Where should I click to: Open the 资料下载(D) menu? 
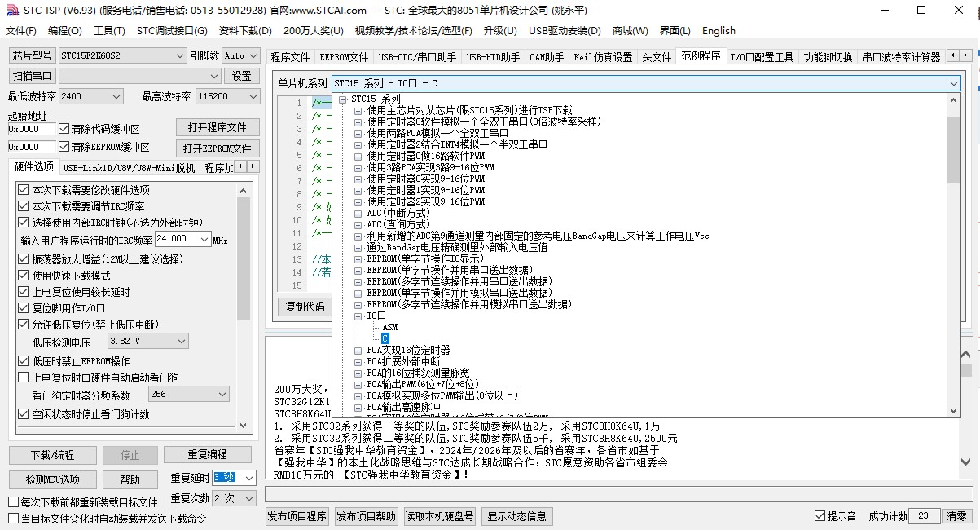coord(245,31)
